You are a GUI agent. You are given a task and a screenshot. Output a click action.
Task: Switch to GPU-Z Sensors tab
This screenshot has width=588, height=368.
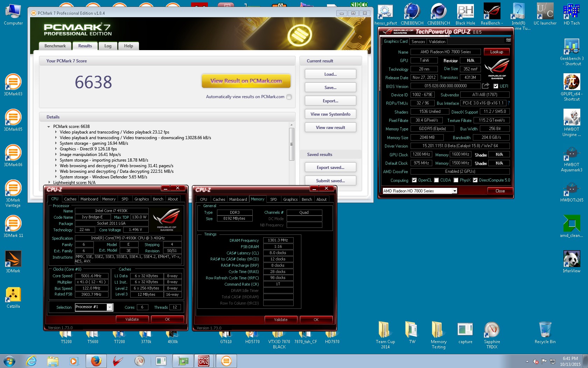418,42
